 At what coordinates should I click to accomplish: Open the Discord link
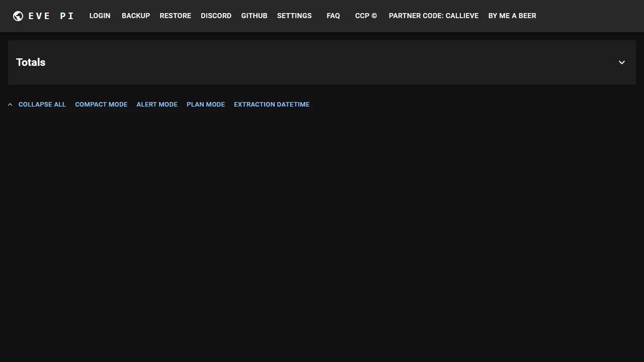216,16
